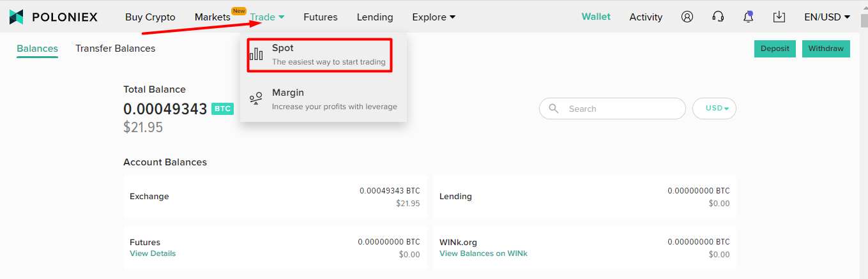Click the 0.00049343 total balance value
868x279 pixels.
(x=165, y=109)
